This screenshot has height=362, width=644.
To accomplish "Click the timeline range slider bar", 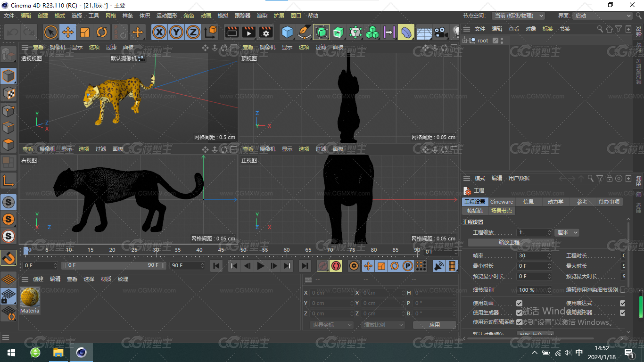I will (x=115, y=265).
